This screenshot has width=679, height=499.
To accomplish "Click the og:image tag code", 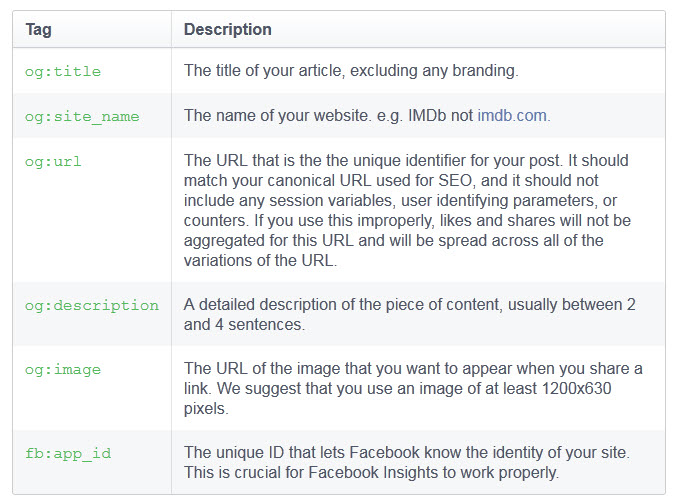I will 63,369.
